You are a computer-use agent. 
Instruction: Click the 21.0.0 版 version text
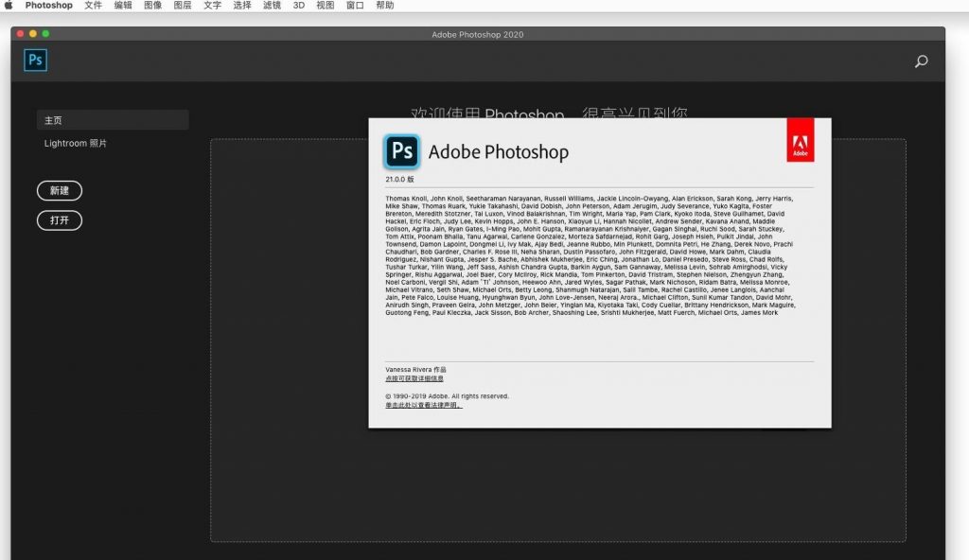[x=399, y=179]
